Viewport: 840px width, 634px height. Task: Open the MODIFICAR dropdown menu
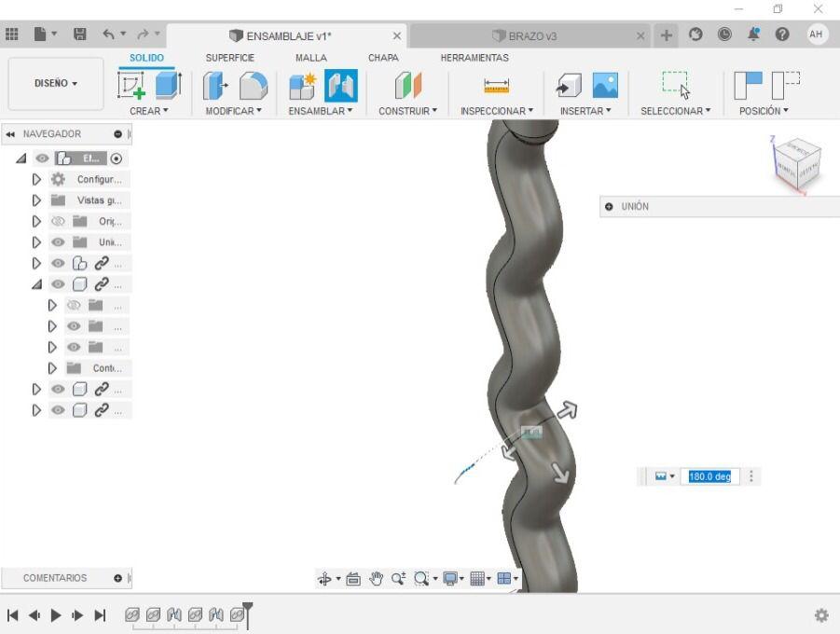point(233,111)
